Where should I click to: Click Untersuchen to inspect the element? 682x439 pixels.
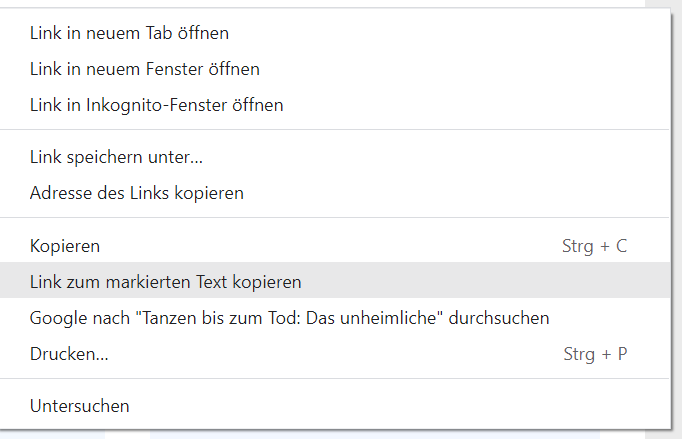80,406
